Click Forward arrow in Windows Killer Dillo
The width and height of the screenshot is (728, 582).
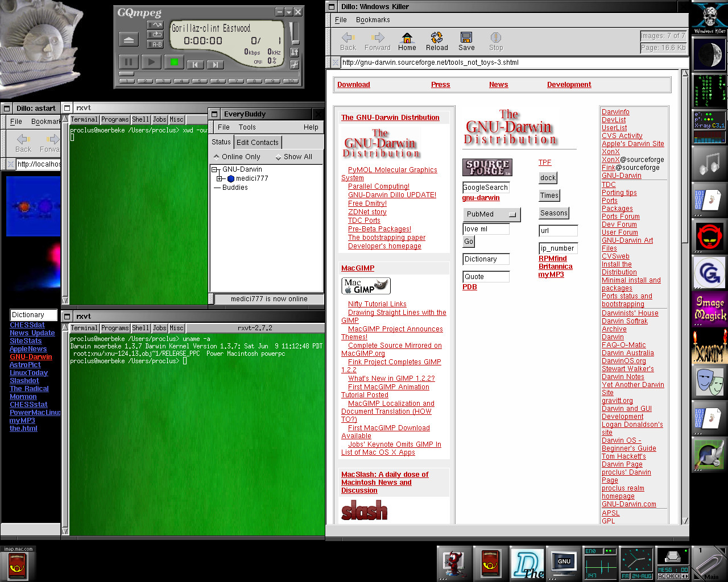[x=378, y=41]
